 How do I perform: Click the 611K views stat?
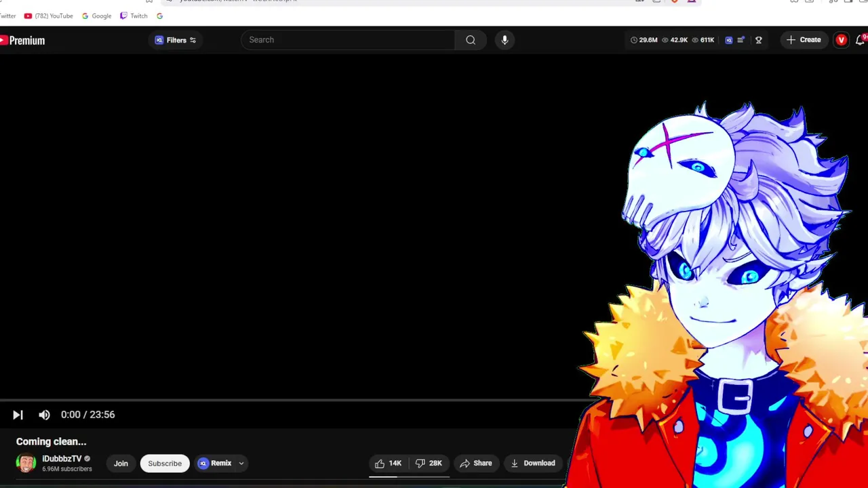point(703,40)
